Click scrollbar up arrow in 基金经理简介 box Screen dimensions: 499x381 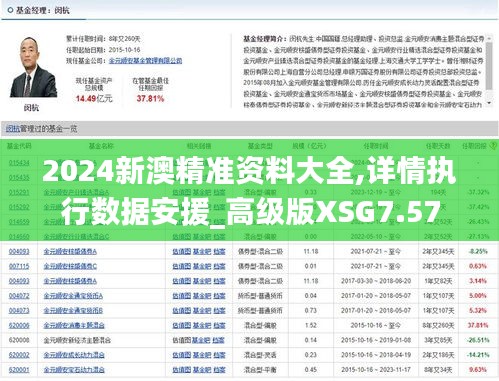pyautogui.click(x=489, y=39)
